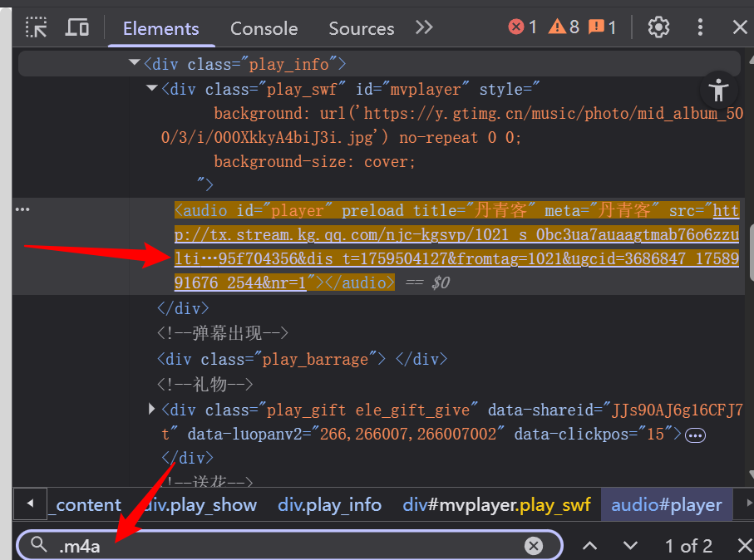Viewport: 754px width, 560px height.
Task: Jump to the previous search result
Action: pos(589,546)
